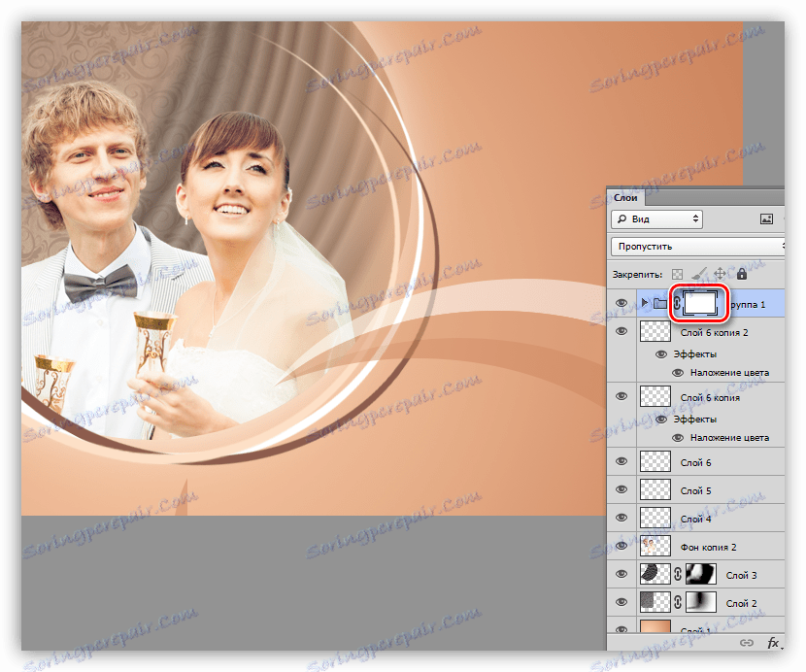806x672 pixels.
Task: Select the layer named Слой 5
Action: [x=695, y=490]
